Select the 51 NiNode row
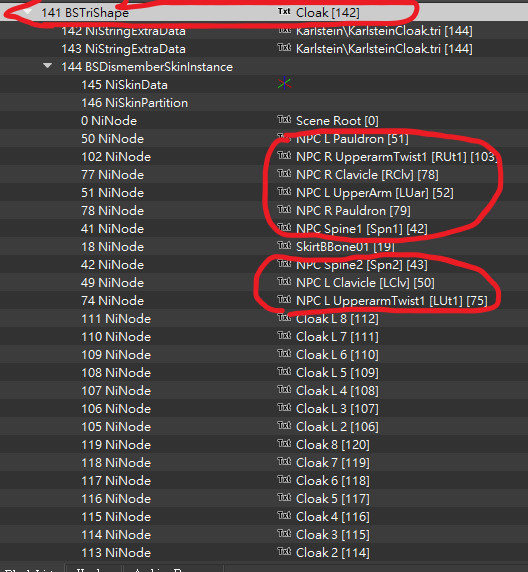This screenshot has height=572, width=528. click(112, 193)
